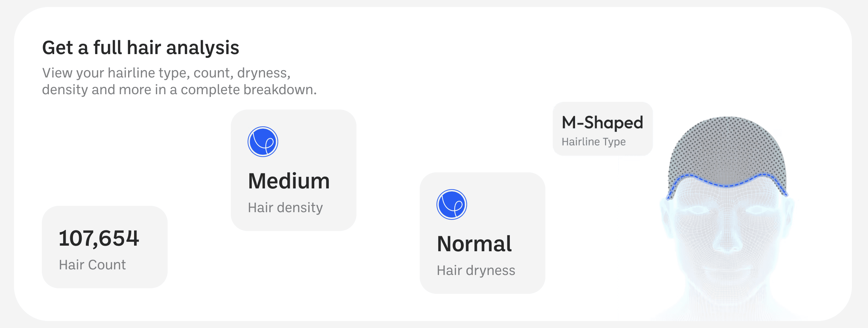This screenshot has height=328, width=868.
Task: Click the mouth of the wireframe face
Action: pos(727,269)
